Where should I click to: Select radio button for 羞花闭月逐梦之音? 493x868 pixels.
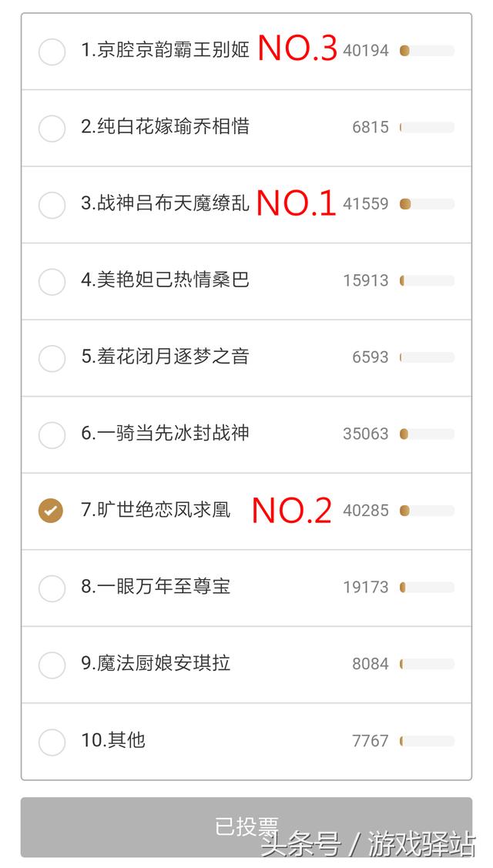click(x=52, y=358)
